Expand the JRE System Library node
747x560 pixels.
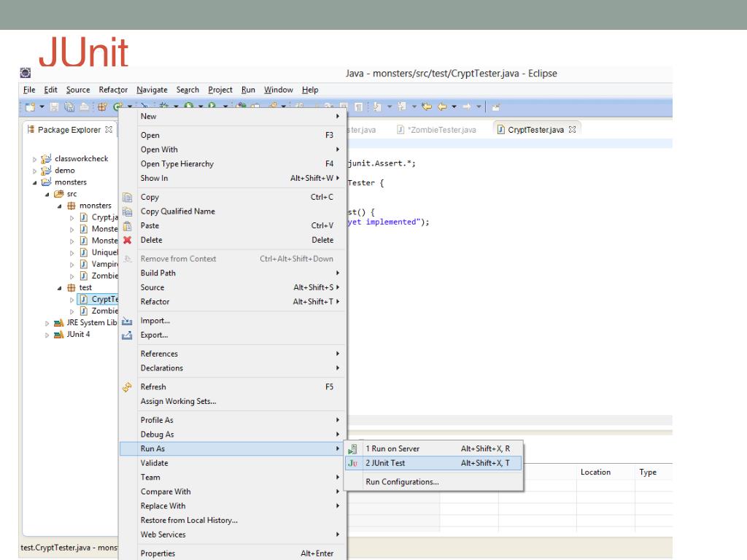(47, 323)
